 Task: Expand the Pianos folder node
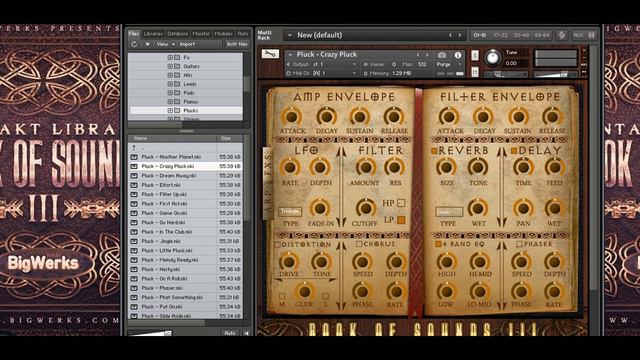pyautogui.click(x=170, y=102)
